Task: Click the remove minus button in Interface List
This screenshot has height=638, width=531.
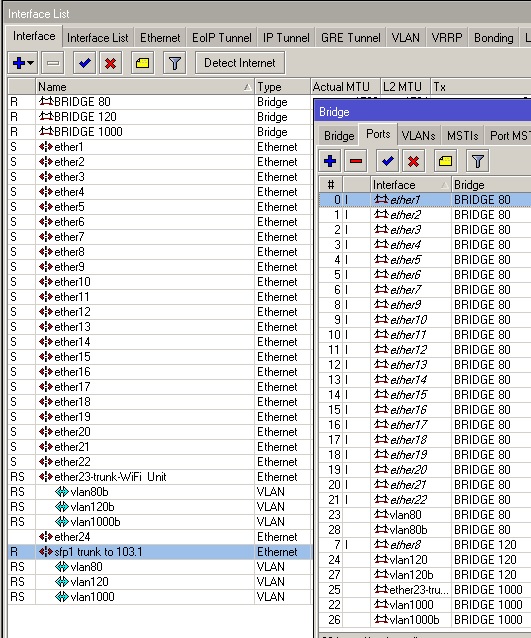Action: click(53, 63)
